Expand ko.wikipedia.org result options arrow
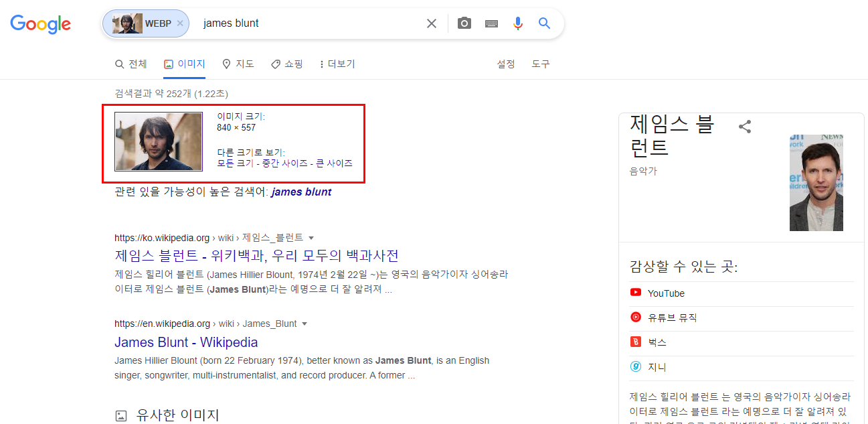The width and height of the screenshot is (868, 424). pos(311,238)
